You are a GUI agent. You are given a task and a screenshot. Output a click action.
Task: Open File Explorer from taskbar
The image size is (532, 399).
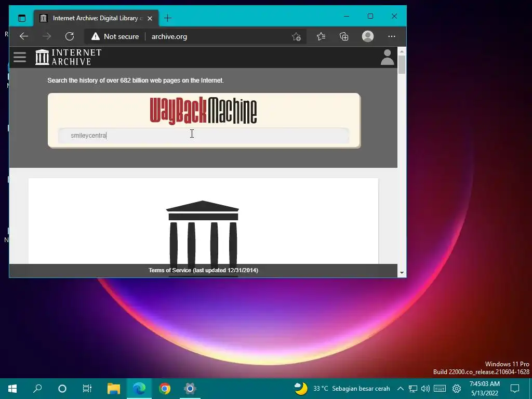point(114,389)
